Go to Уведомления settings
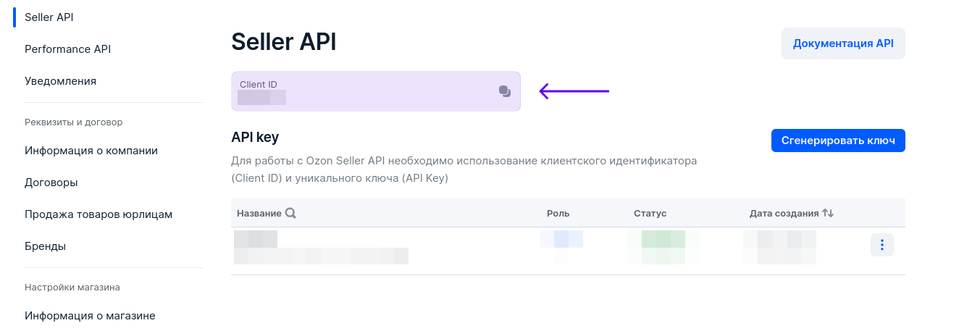Screen dimensions: 980x331 [60, 81]
